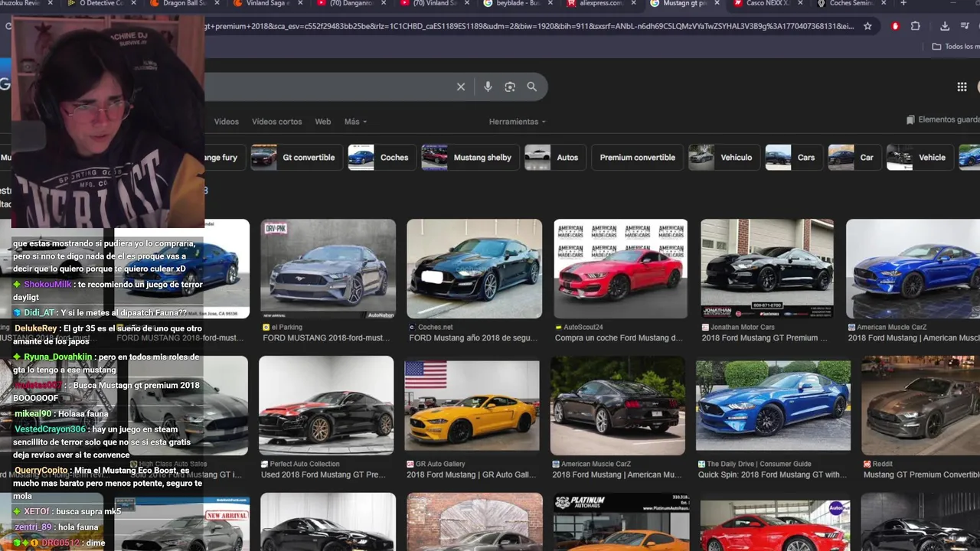Viewport: 980px width, 551px height.
Task: Clear the search box with the X icon
Action: click(x=461, y=87)
